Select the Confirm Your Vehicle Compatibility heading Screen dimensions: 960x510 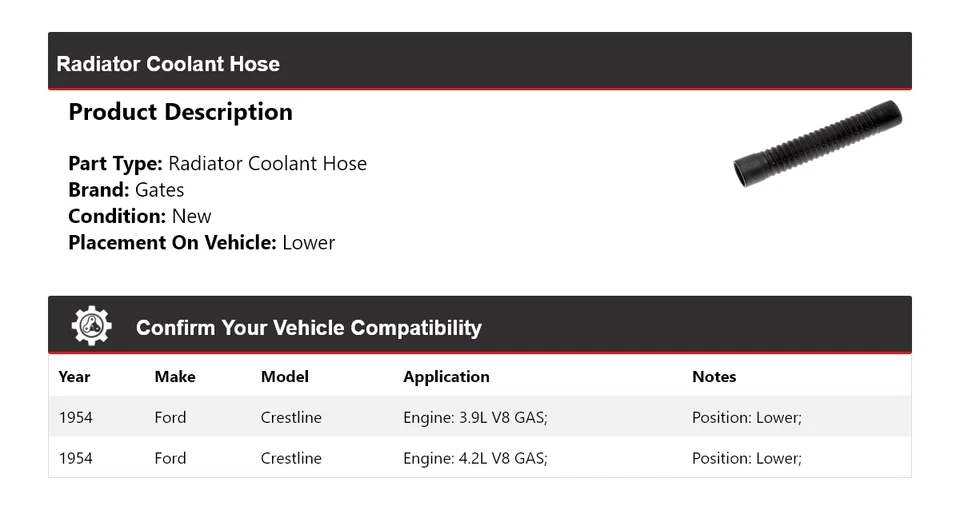click(x=308, y=328)
